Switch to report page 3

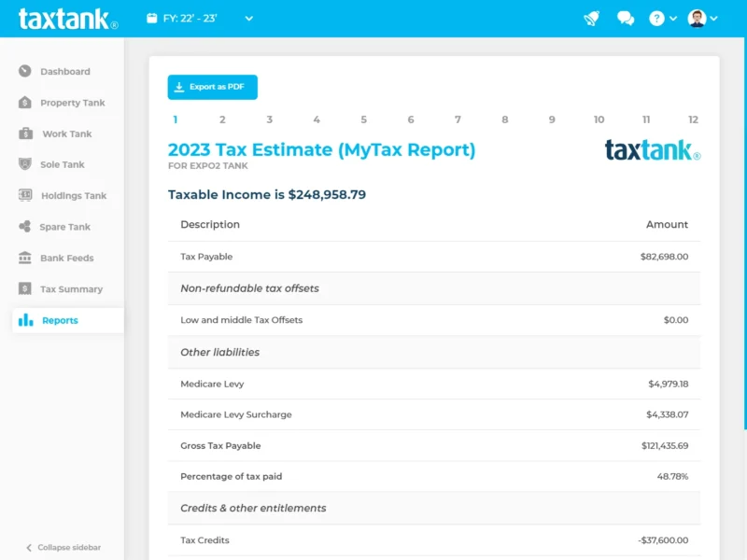269,119
